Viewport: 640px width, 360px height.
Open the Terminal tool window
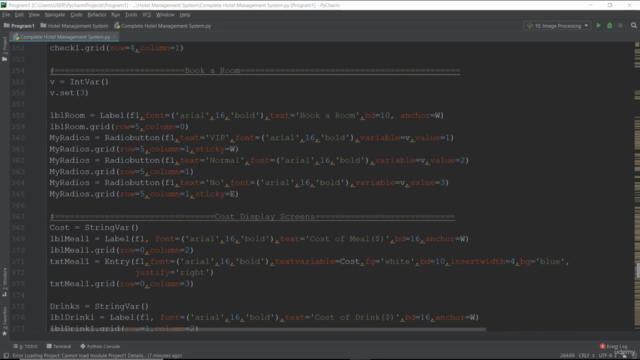pos(59,346)
